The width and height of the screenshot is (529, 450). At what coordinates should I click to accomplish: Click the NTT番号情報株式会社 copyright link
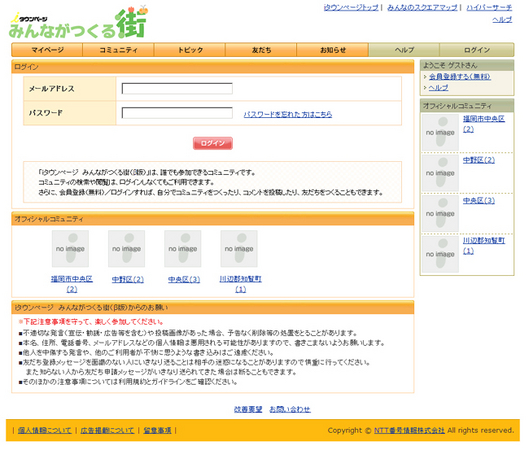point(409,430)
